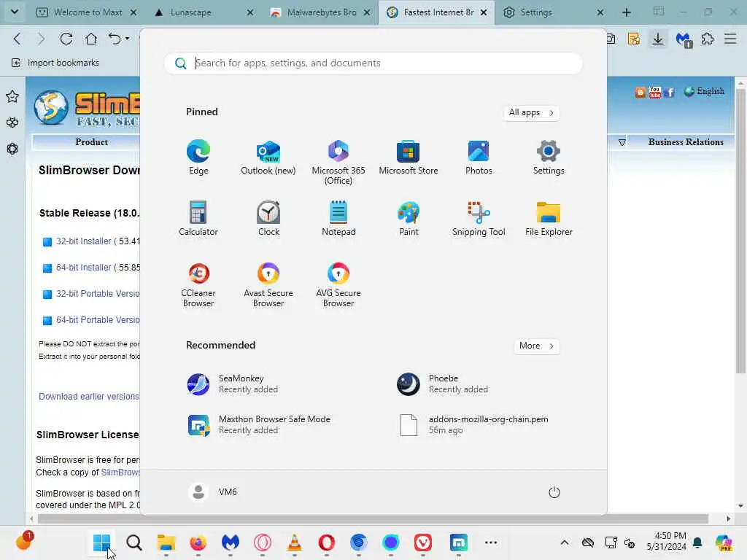Launch AVG Secure Browser
Image resolution: width=747 pixels, height=560 pixels.
(x=338, y=285)
